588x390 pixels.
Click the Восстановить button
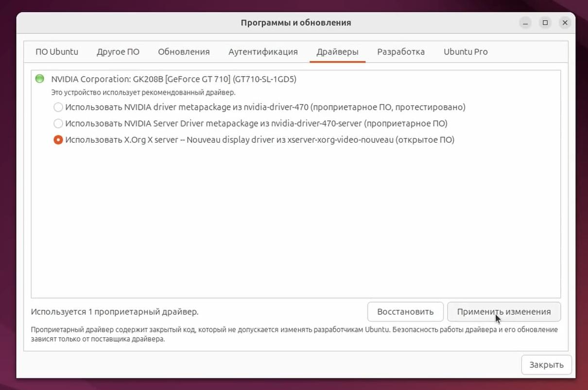pos(405,312)
